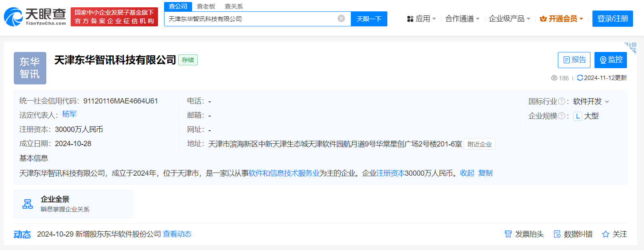Open legal representative 杨军 link
The width and height of the screenshot is (644, 250).
69,114
